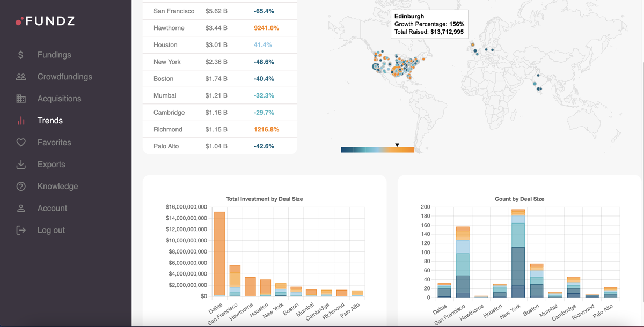The image size is (644, 327).
Task: Select the Hawthorne city row
Action: coord(219,28)
